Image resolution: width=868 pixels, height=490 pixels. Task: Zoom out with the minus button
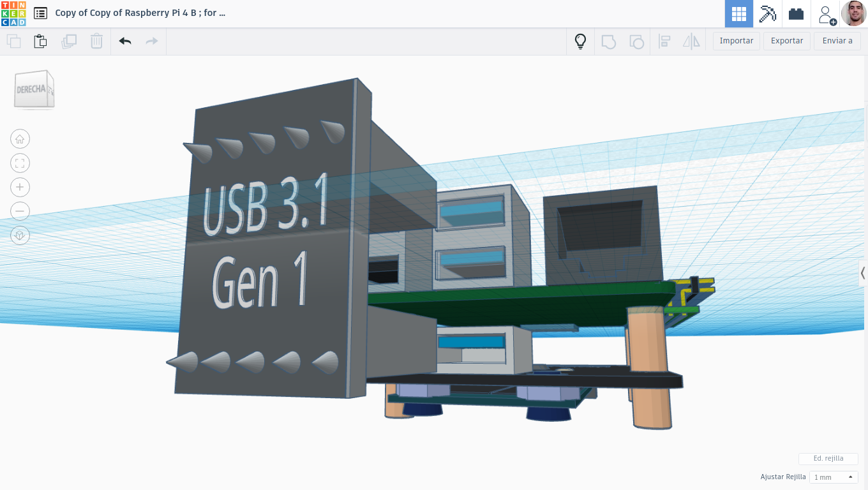tap(20, 211)
